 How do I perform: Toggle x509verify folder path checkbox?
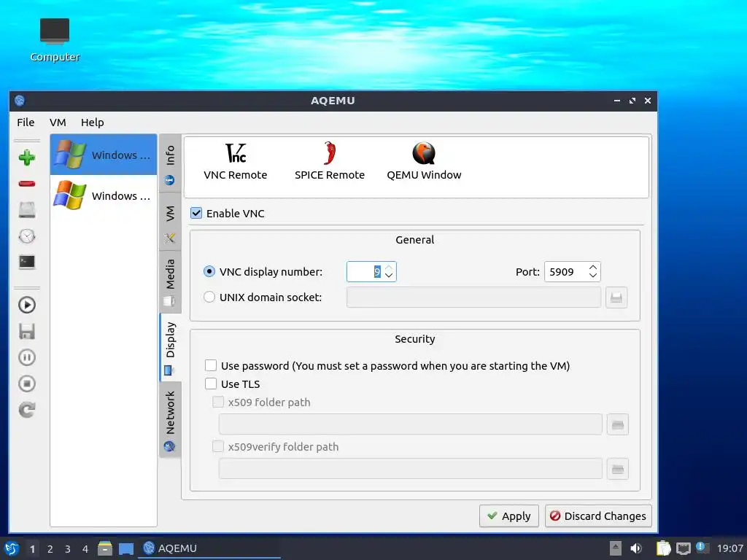tap(217, 446)
